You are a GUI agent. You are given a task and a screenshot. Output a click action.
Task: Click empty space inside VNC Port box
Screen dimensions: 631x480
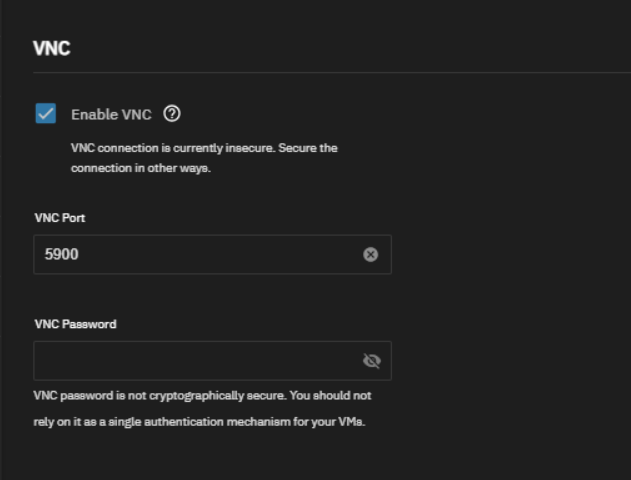219,254
